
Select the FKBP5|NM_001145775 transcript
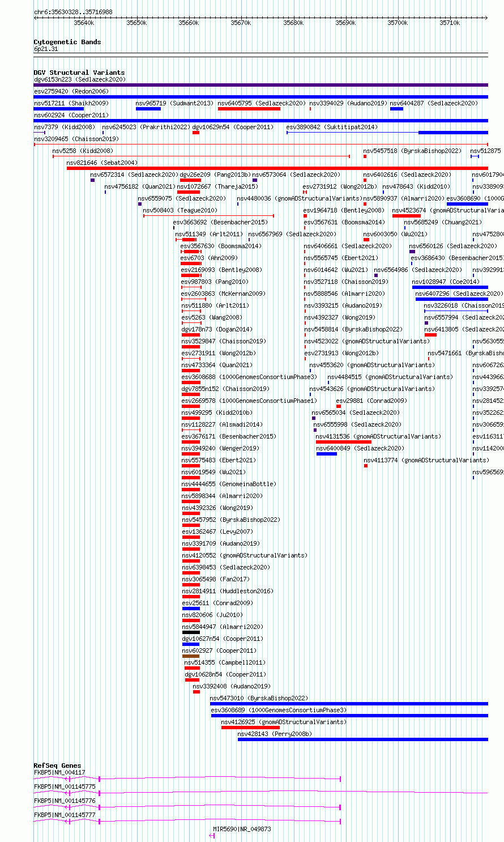tap(260, 793)
